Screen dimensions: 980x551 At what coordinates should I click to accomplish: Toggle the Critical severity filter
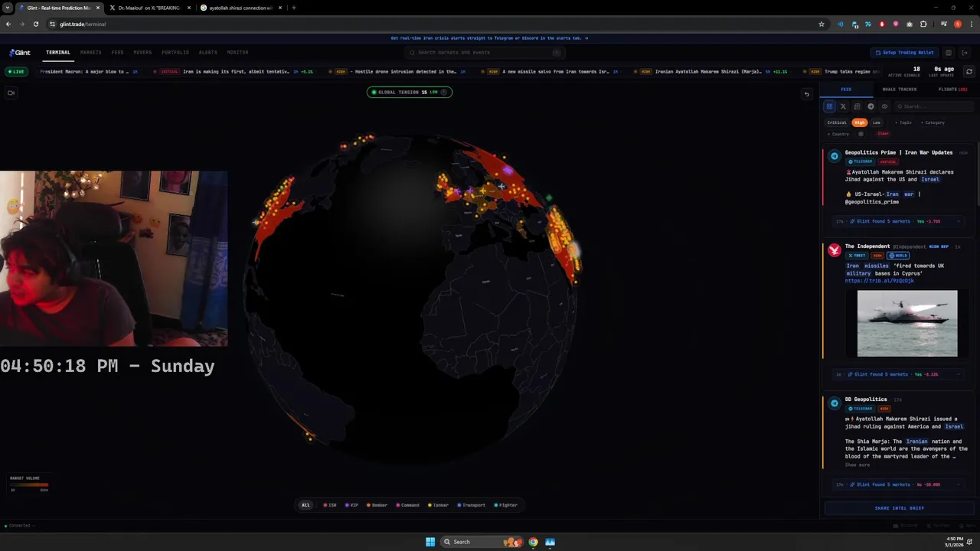[837, 122]
